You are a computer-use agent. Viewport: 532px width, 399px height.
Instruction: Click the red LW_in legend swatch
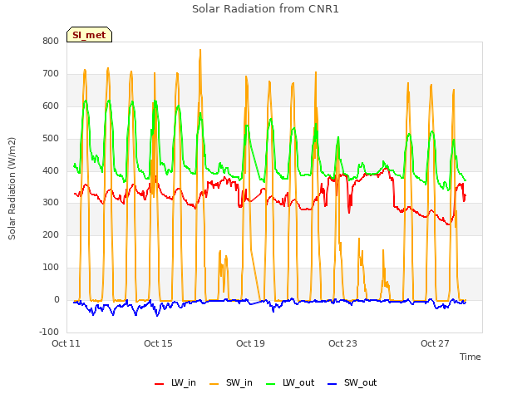click(x=159, y=384)
